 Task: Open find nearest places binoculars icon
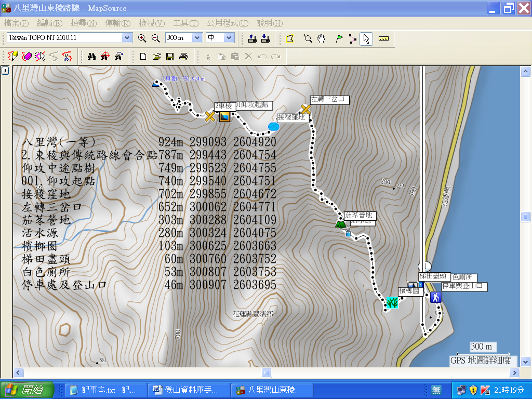105,56
